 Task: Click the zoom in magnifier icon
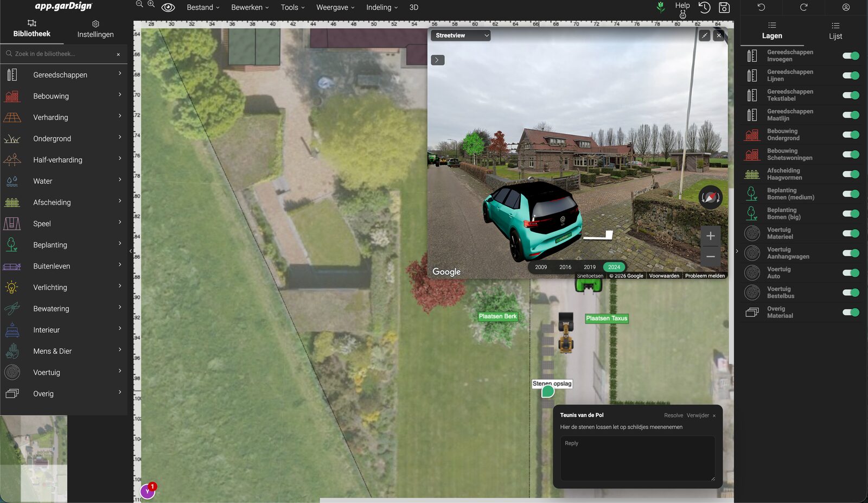click(151, 4)
